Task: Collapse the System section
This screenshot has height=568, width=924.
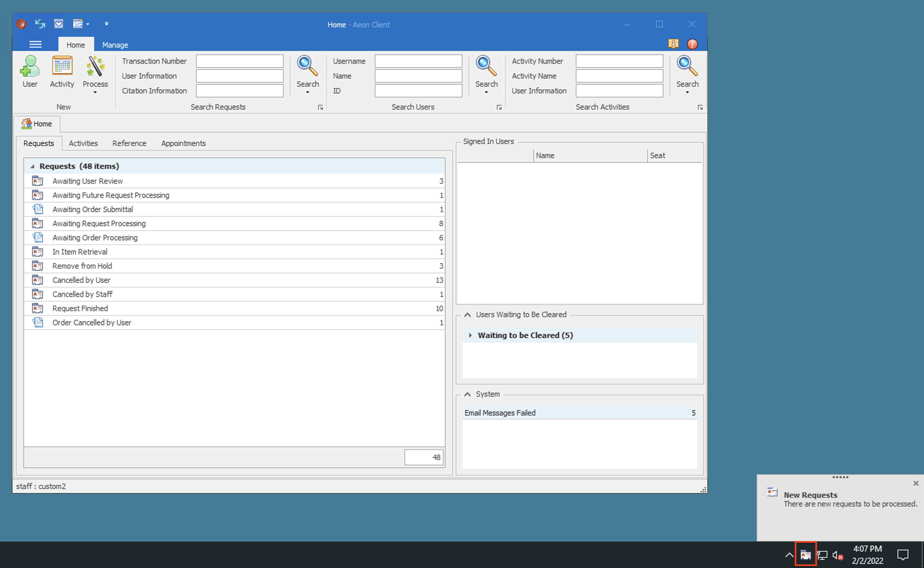Action: point(467,394)
